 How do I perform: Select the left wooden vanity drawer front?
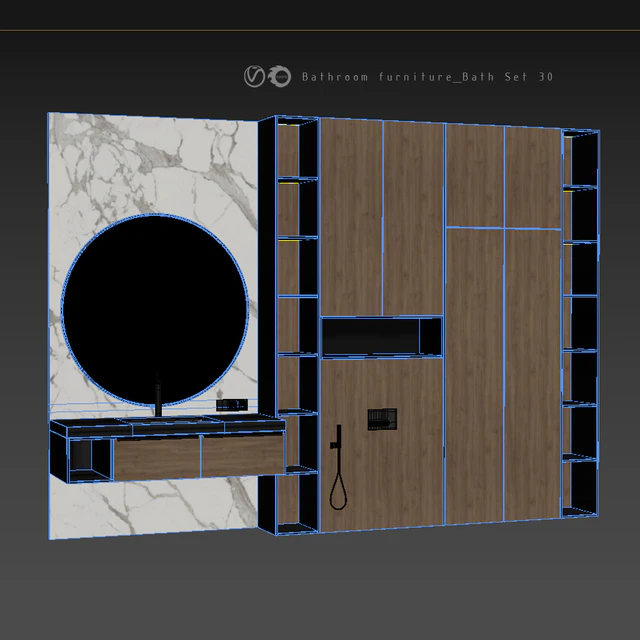[157, 458]
